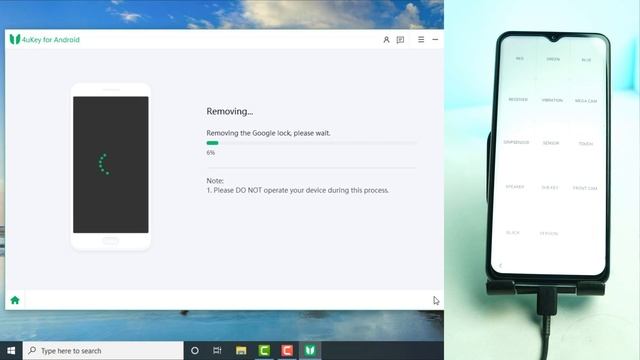Click the 'Type here to search' box
This screenshot has width=640, height=360.
pyautogui.click(x=103, y=351)
